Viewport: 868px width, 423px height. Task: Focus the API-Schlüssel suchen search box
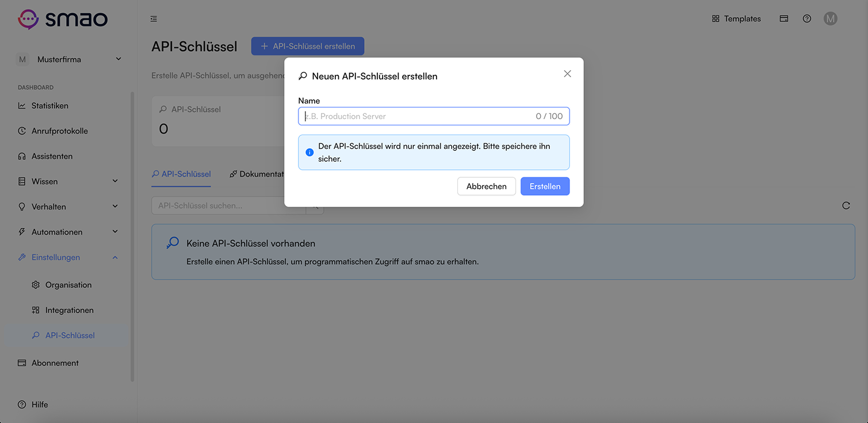pos(228,206)
